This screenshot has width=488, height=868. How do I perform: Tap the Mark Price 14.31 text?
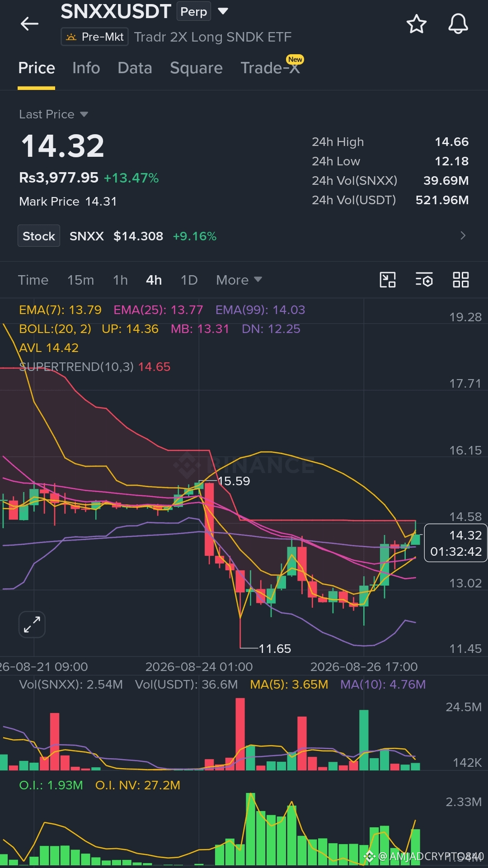coord(68,202)
